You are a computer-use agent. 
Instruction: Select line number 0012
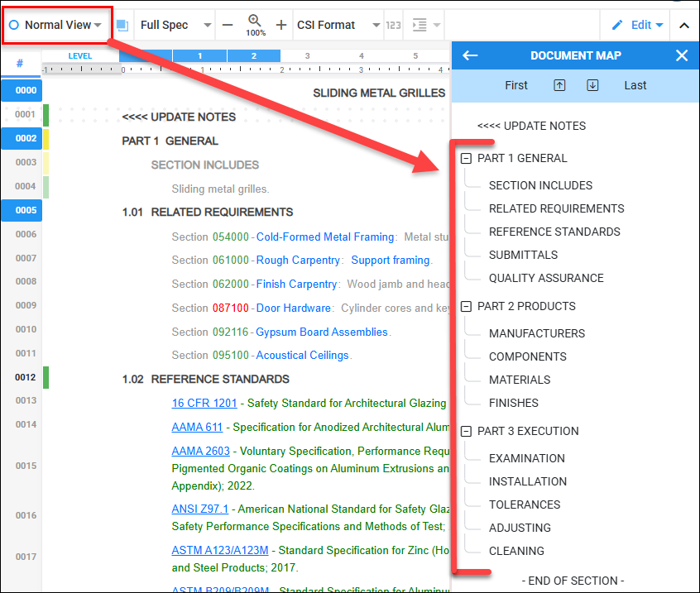25,377
